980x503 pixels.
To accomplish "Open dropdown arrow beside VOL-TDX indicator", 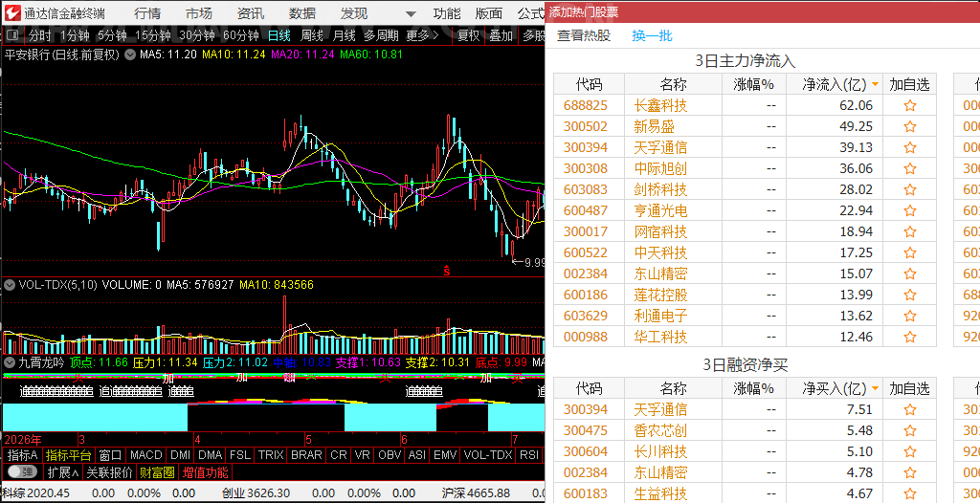I will (10, 285).
